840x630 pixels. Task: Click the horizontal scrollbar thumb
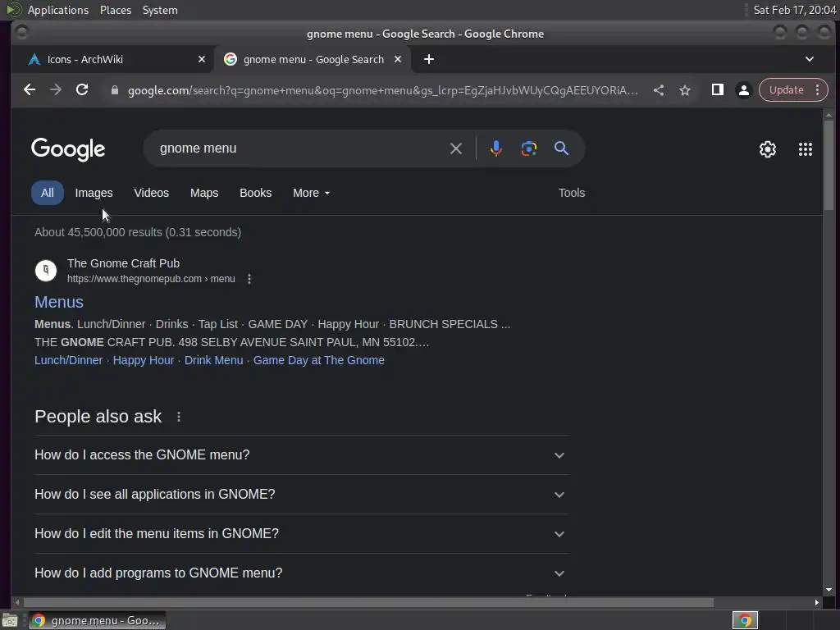point(367,603)
